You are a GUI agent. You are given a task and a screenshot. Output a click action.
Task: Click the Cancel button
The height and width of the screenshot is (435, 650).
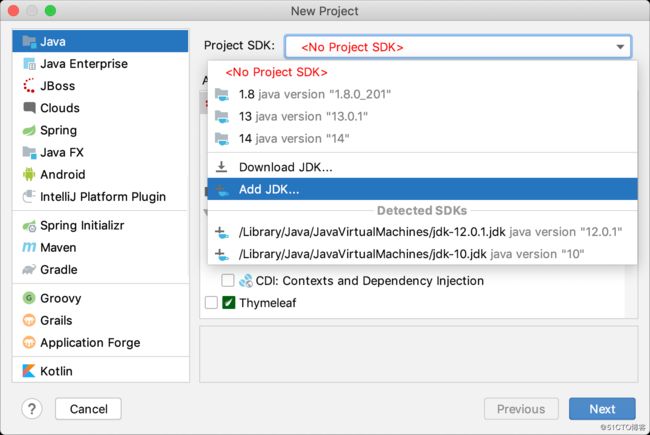click(88, 409)
